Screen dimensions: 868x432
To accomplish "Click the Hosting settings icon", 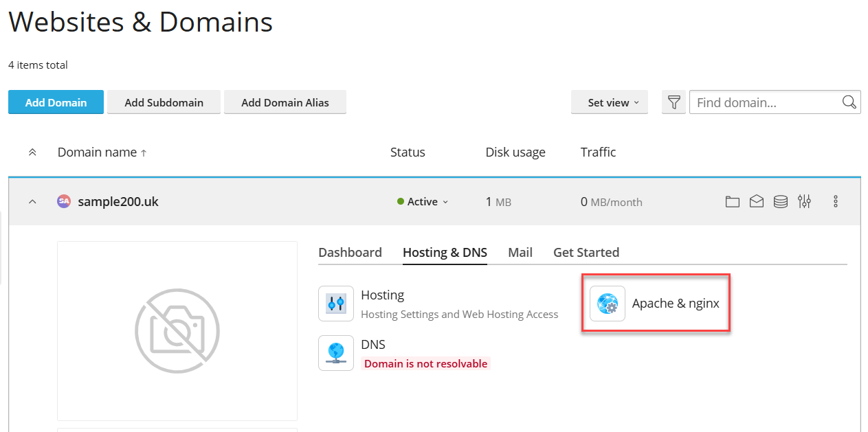I will click(x=336, y=304).
